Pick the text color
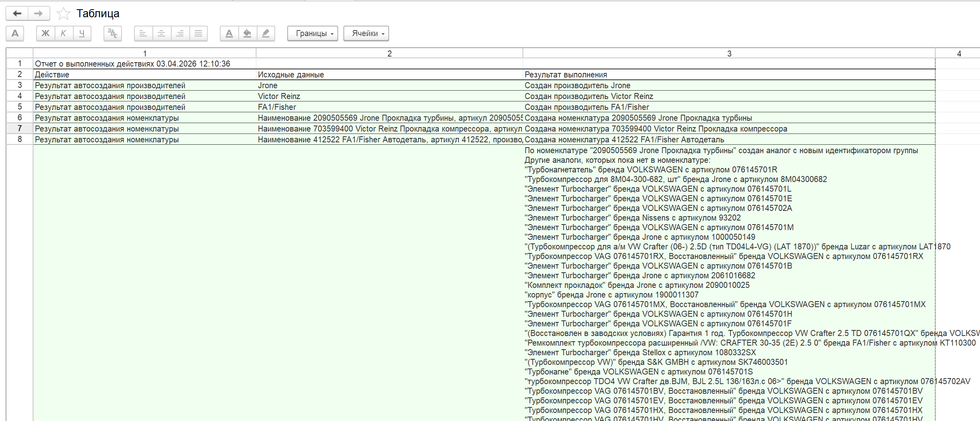This screenshot has width=980, height=421. (x=229, y=33)
